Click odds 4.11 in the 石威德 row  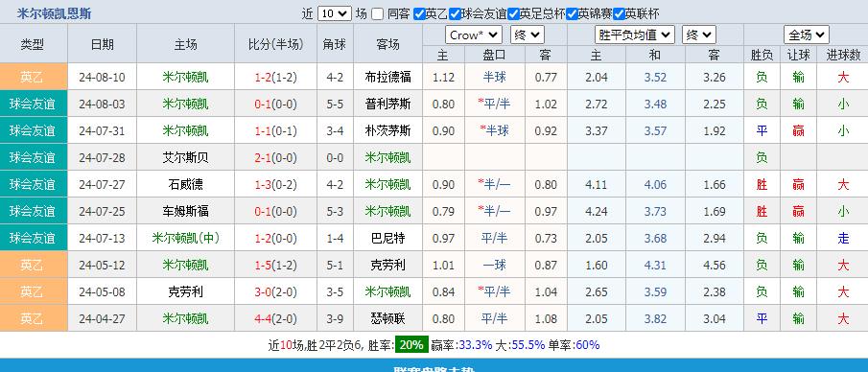click(597, 185)
